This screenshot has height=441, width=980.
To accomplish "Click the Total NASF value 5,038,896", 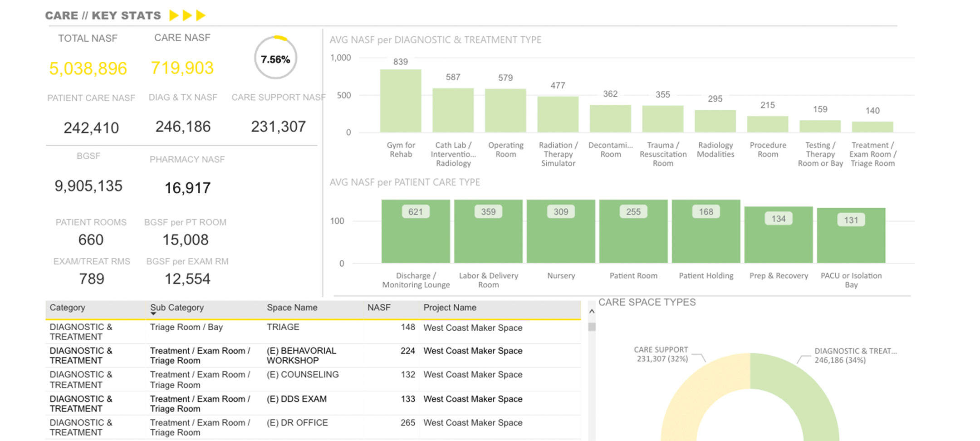I will tap(88, 69).
